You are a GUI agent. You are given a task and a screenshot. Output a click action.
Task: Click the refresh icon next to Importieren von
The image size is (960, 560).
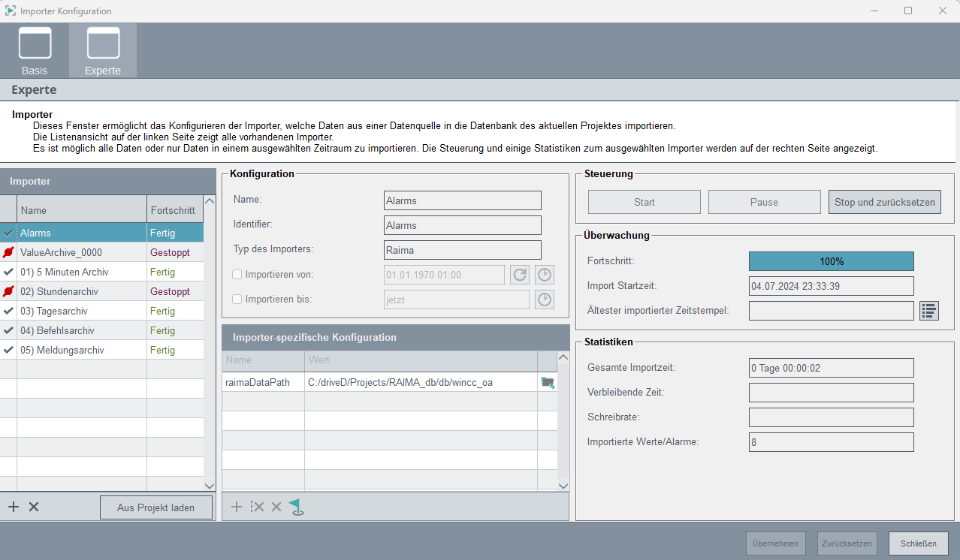tap(520, 275)
